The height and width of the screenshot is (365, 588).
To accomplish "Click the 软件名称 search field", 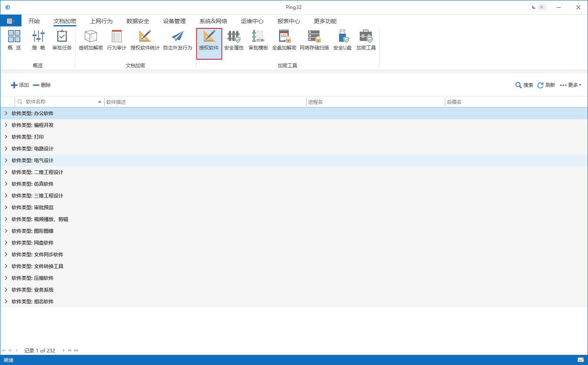I will 59,102.
